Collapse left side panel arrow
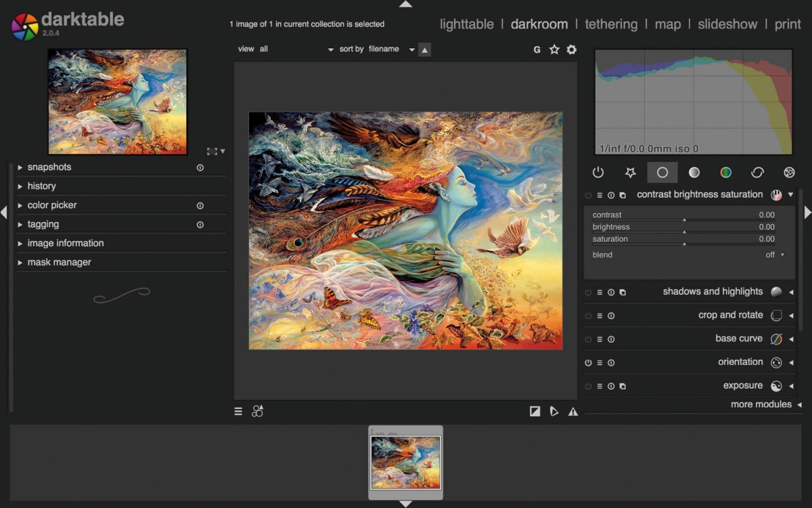The image size is (812, 508). tap(4, 213)
